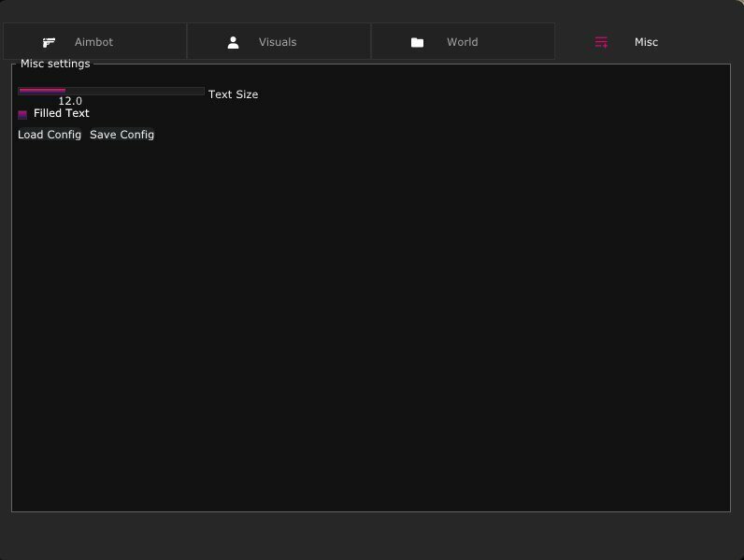Image resolution: width=744 pixels, height=560 pixels.
Task: Adjust the Text Size slider
Action: pos(111,91)
